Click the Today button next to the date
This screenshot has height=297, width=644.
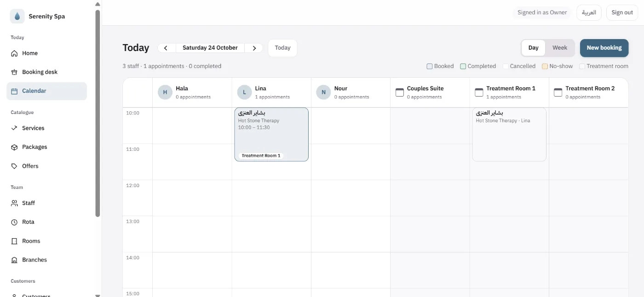[x=282, y=48]
